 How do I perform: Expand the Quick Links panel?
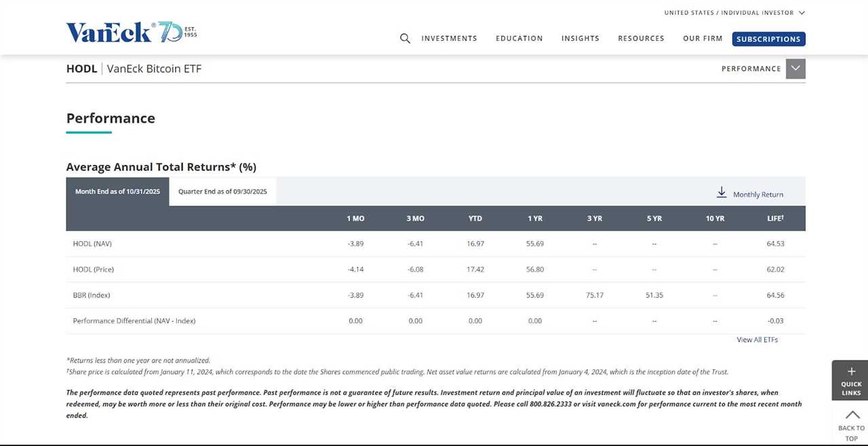[851, 380]
